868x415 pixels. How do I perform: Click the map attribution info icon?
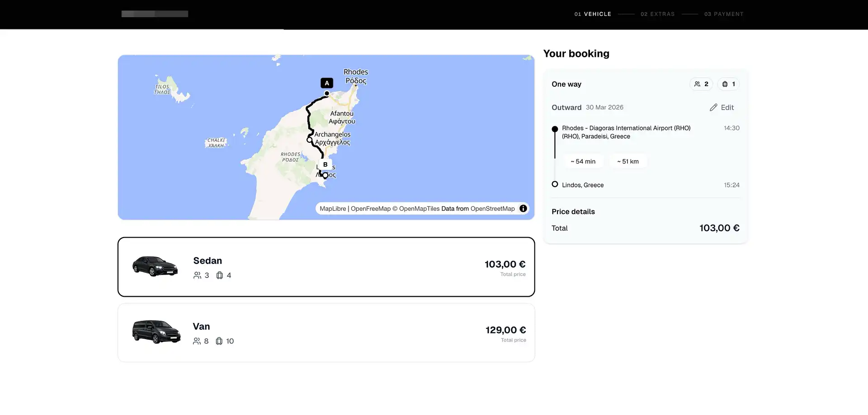point(523,208)
